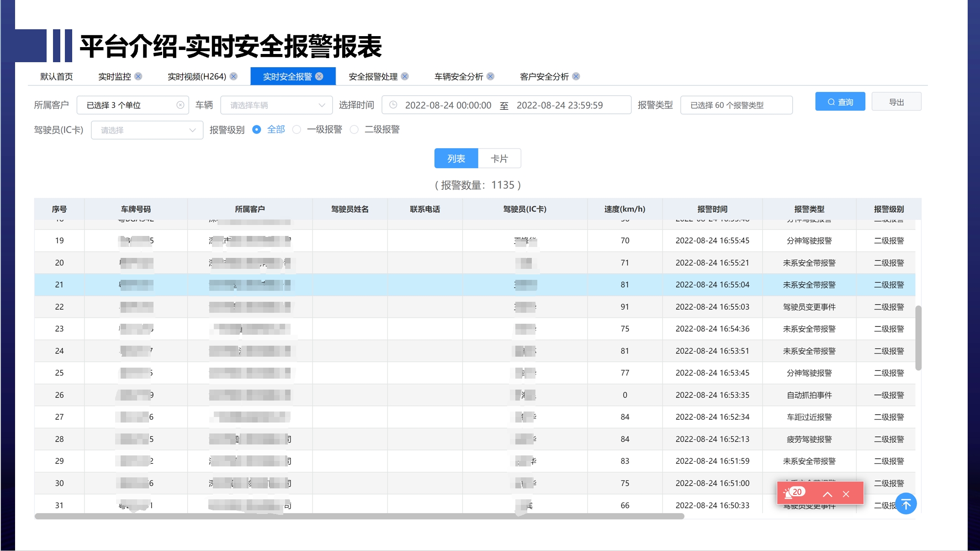This screenshot has width=980, height=551.
Task: Click 自动抓拍事件 in row 26
Action: point(809,395)
